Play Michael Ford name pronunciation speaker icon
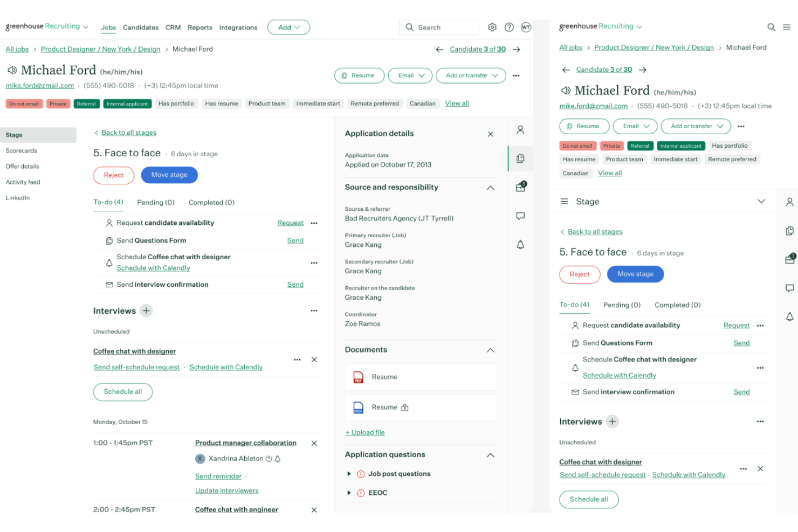 point(12,71)
